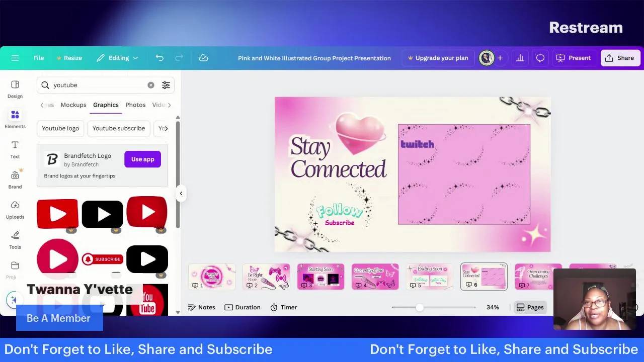This screenshot has height=362, width=644.
Task: Click the plus icon to add collaborators
Action: 500,58
